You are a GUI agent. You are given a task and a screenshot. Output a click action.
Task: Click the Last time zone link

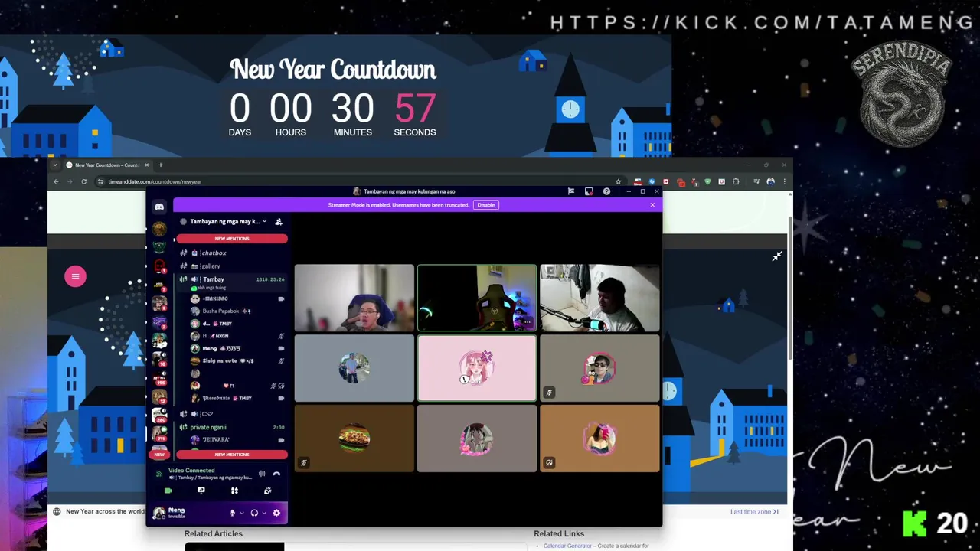coord(754,512)
